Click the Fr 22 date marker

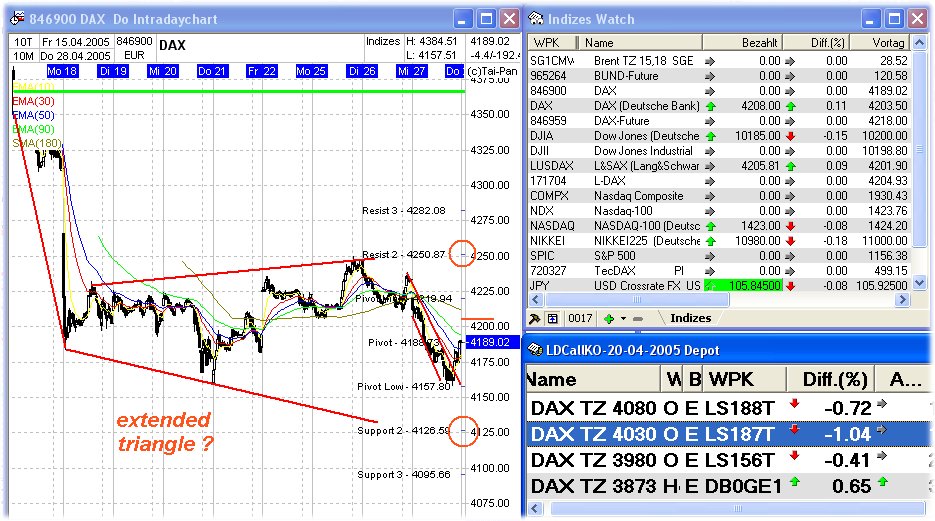click(x=261, y=71)
